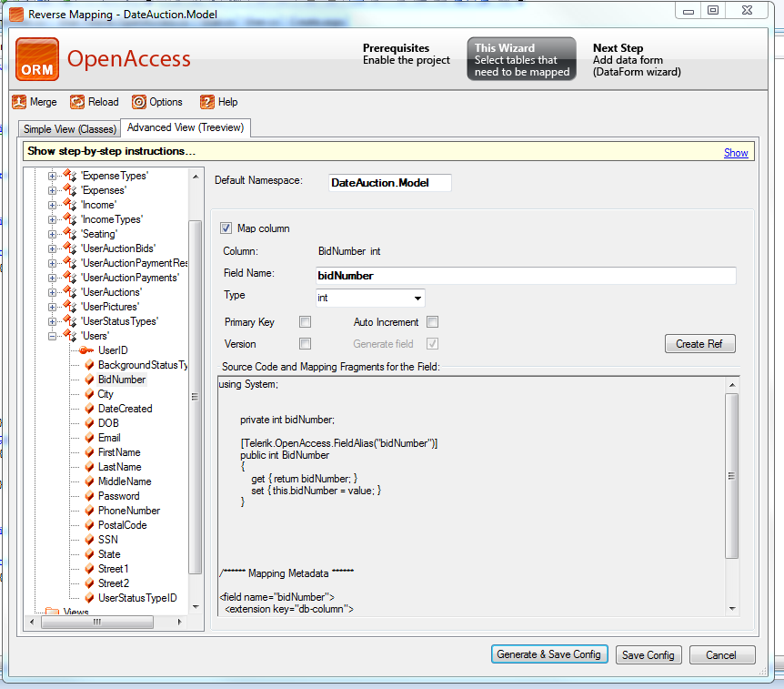Screen dimensions: 784x689
Task: Click the 'Seating' table icon
Action: tap(70, 234)
